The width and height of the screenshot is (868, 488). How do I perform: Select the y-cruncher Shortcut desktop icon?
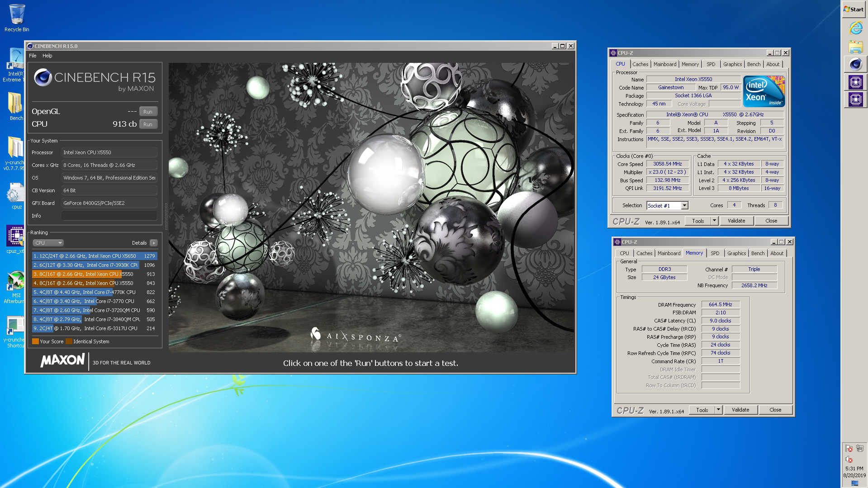pos(15,332)
